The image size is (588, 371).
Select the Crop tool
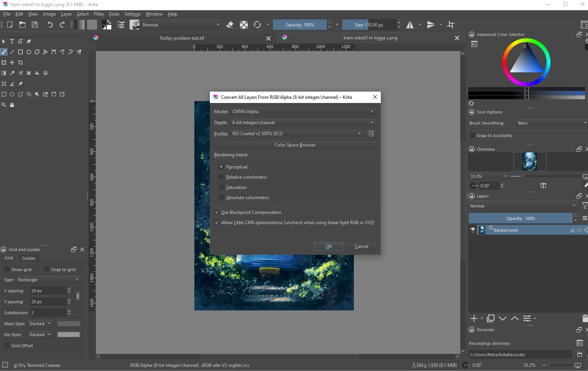20,62
